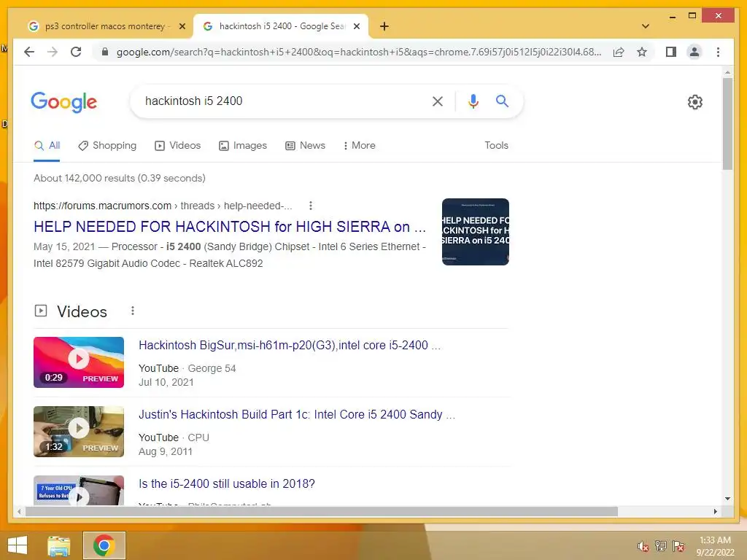Open the tab search dropdown arrow
This screenshot has height=560, width=747.
646,26
